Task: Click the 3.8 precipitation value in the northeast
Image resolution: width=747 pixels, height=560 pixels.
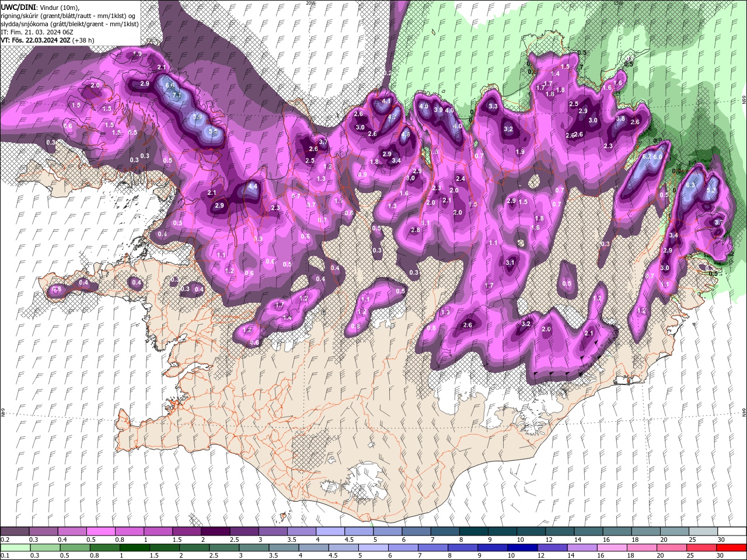Action: 620,118
